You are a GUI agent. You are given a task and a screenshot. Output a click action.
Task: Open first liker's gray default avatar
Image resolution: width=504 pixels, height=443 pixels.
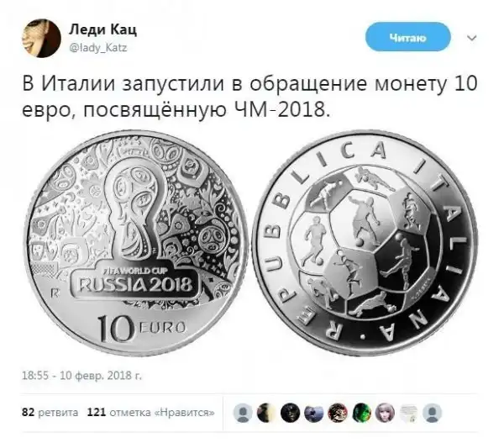click(x=243, y=413)
